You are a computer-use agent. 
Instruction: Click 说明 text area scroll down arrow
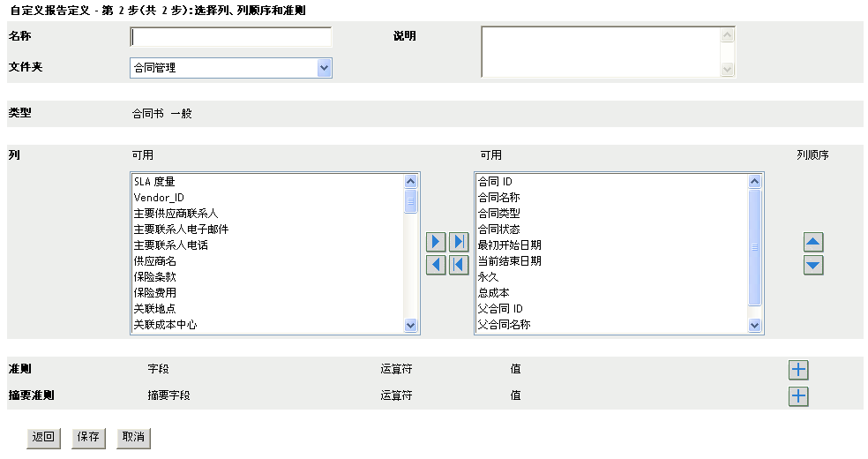click(x=728, y=69)
